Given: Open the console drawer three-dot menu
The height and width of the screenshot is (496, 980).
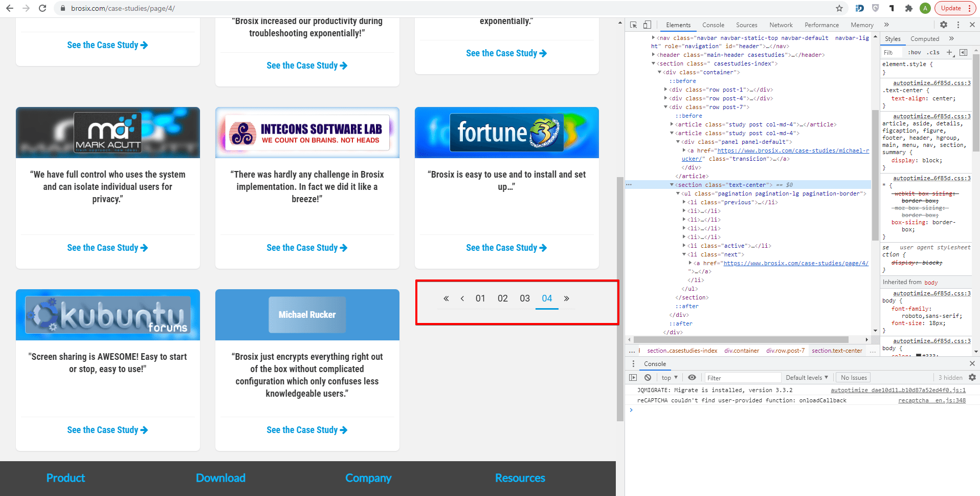Looking at the screenshot, I should (x=633, y=363).
